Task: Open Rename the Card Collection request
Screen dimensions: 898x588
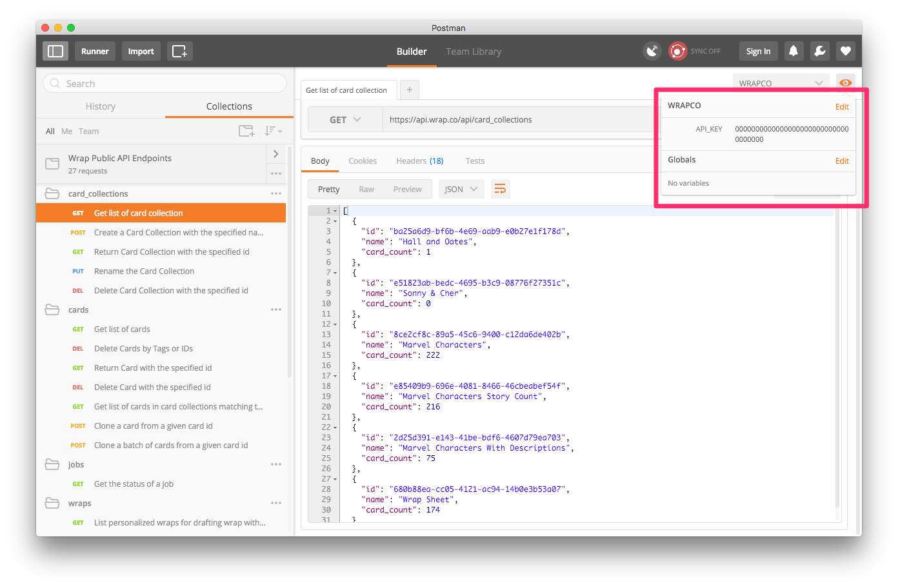Action: (161, 271)
